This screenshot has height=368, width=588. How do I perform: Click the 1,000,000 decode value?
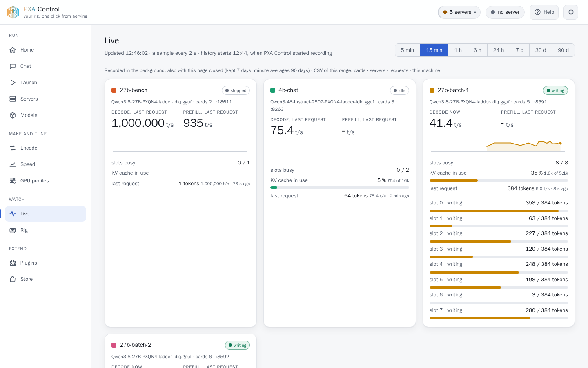138,123
